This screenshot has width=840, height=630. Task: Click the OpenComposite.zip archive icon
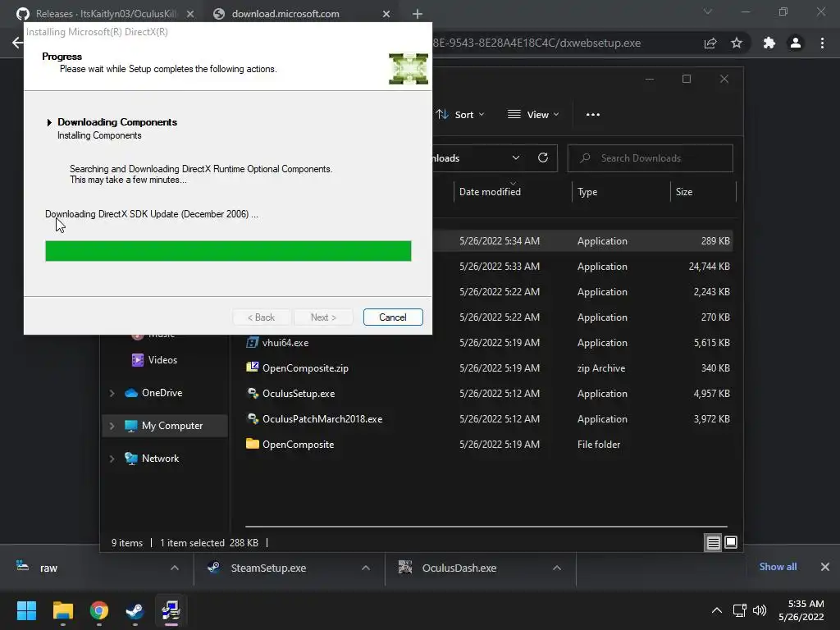coord(253,367)
